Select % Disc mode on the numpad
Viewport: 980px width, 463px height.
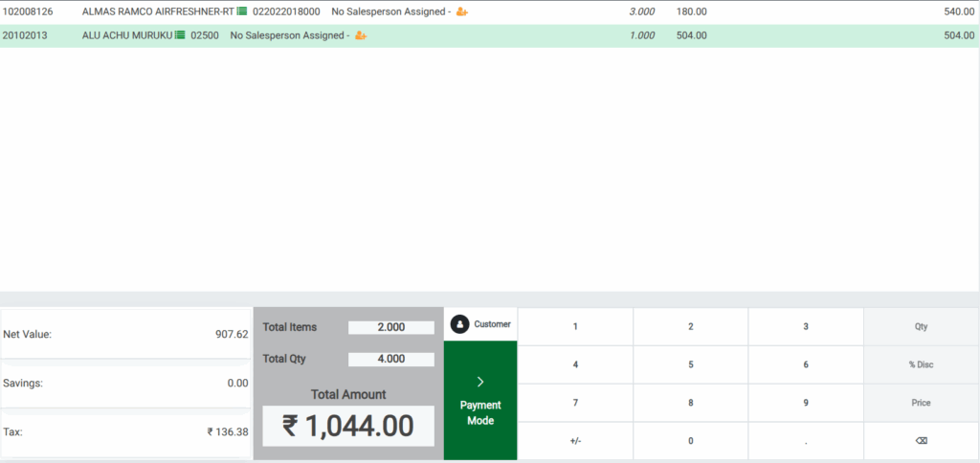point(922,364)
